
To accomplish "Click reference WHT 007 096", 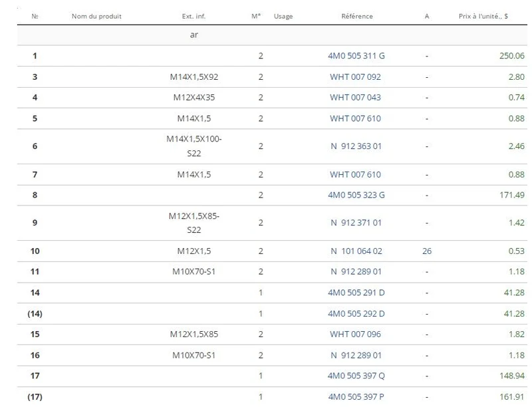I will pyautogui.click(x=355, y=335).
